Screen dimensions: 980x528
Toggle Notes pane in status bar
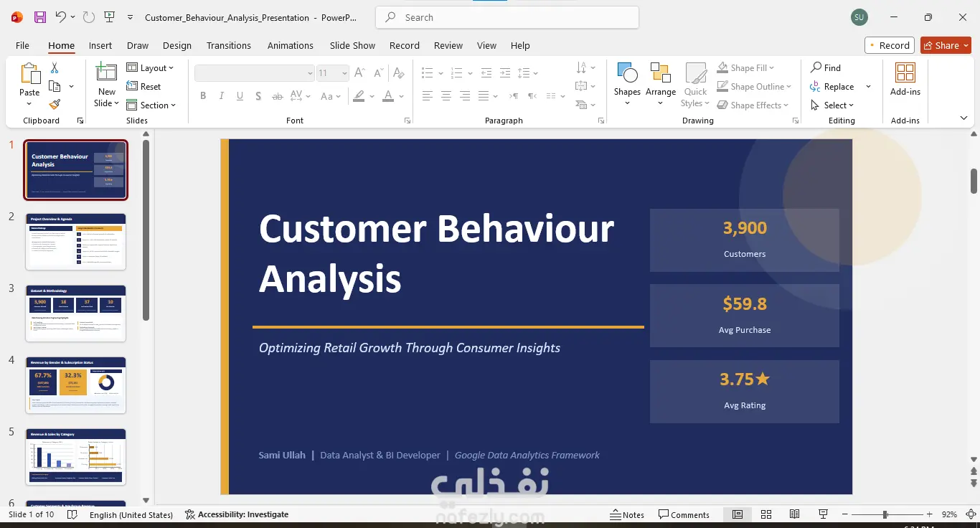coord(627,514)
